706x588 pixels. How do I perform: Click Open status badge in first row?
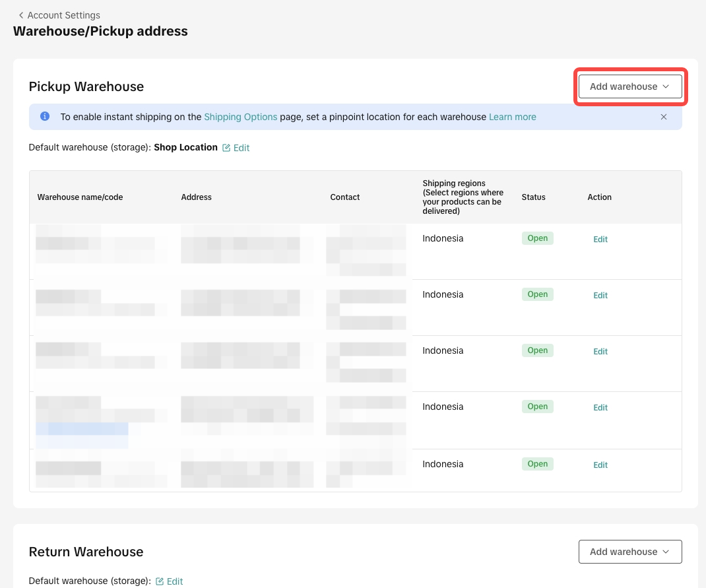[537, 238]
